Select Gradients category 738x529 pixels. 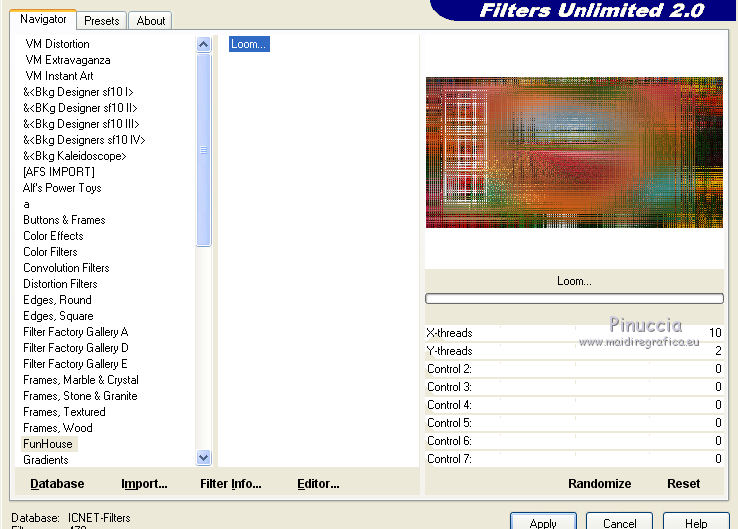[x=46, y=460]
